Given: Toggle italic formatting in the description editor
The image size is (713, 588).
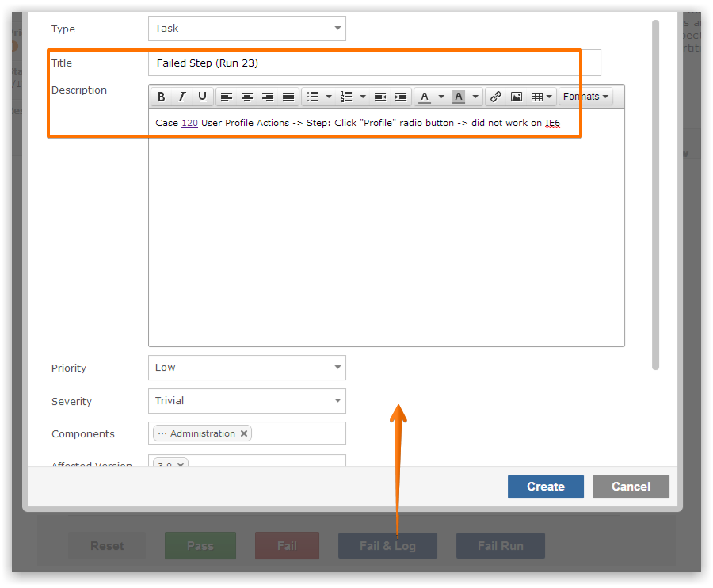Looking at the screenshot, I should [x=182, y=97].
